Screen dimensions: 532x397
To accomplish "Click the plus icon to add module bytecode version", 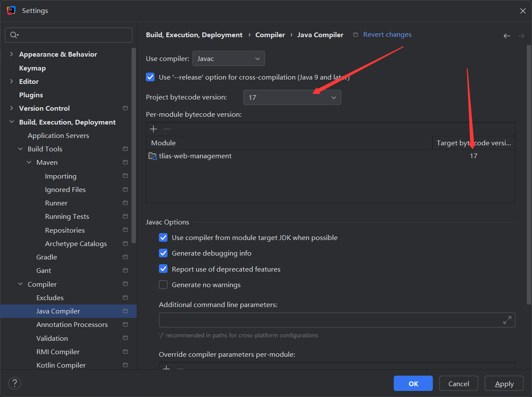I will click(x=153, y=129).
